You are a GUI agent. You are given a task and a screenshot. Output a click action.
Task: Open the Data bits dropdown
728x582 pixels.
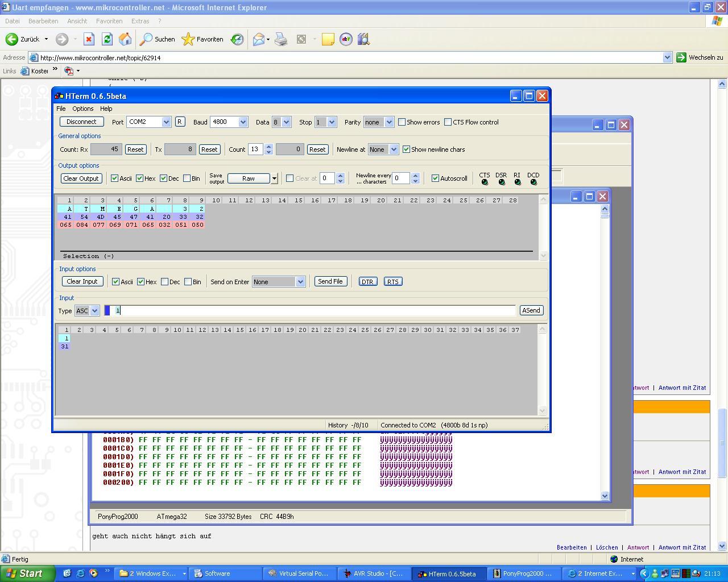click(286, 122)
